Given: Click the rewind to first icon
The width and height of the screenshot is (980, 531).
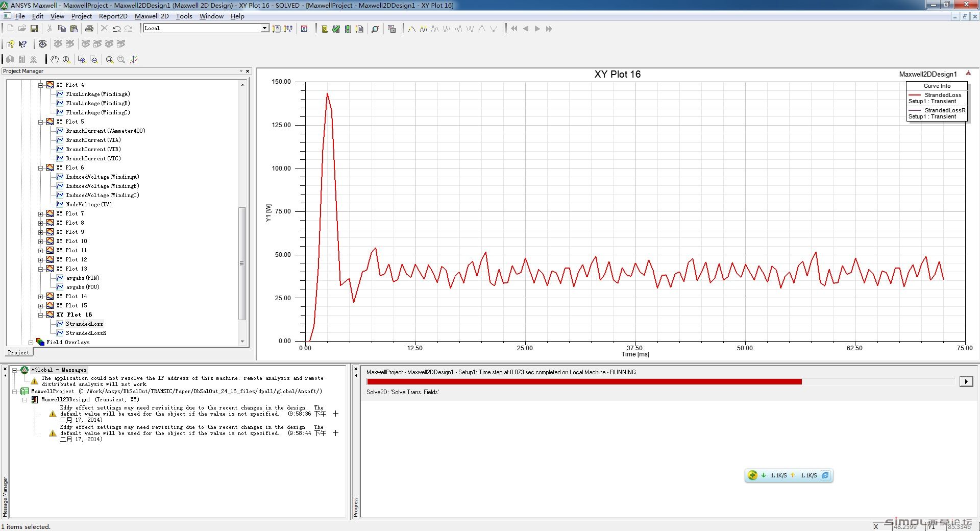Looking at the screenshot, I should coord(514,29).
